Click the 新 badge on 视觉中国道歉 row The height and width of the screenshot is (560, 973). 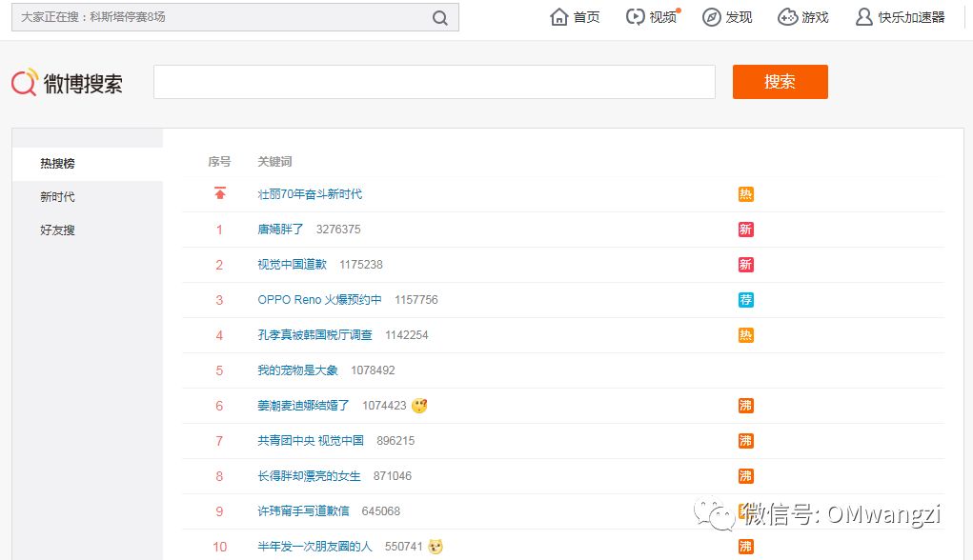745,265
